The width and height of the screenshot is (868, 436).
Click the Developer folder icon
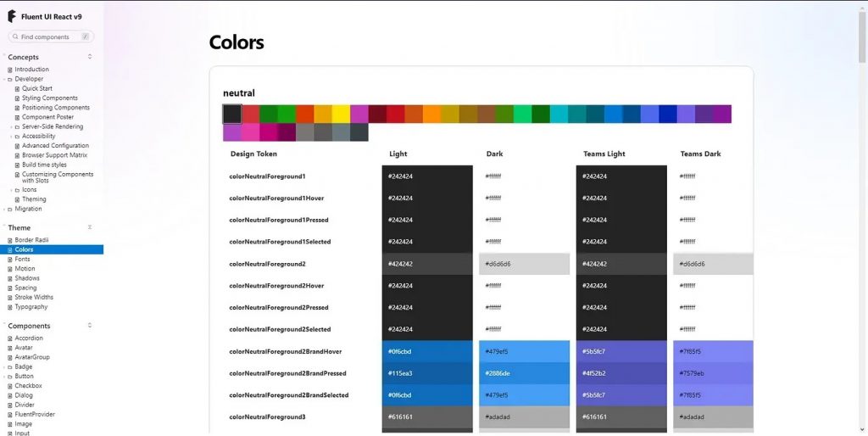[10, 79]
